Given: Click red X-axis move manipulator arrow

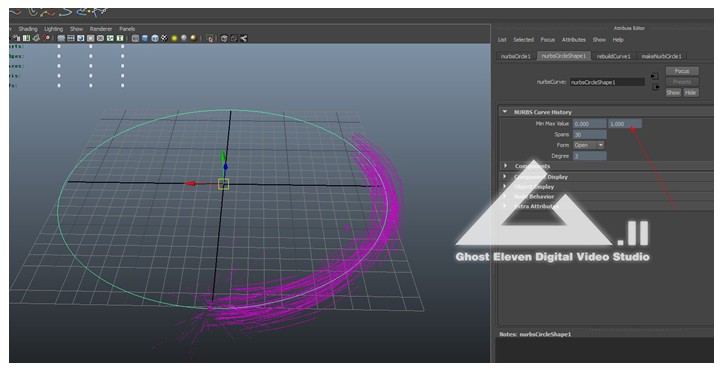Looking at the screenshot, I should coord(190,184).
